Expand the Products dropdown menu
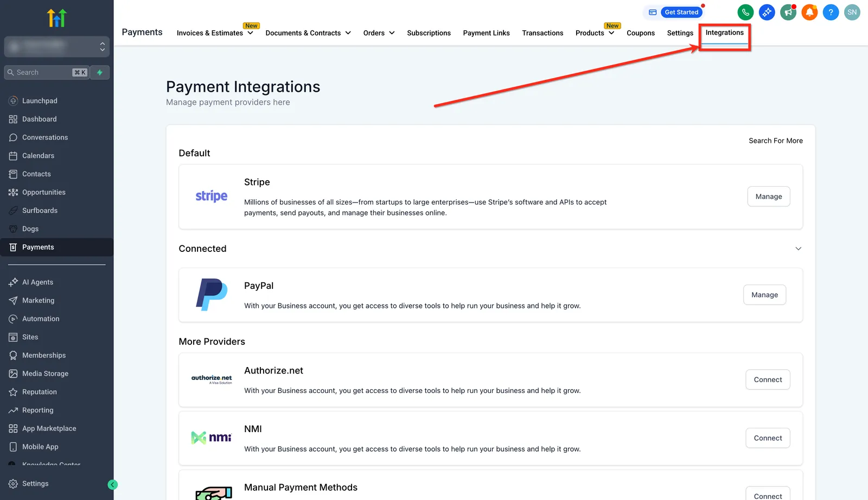The image size is (868, 500). pos(595,33)
